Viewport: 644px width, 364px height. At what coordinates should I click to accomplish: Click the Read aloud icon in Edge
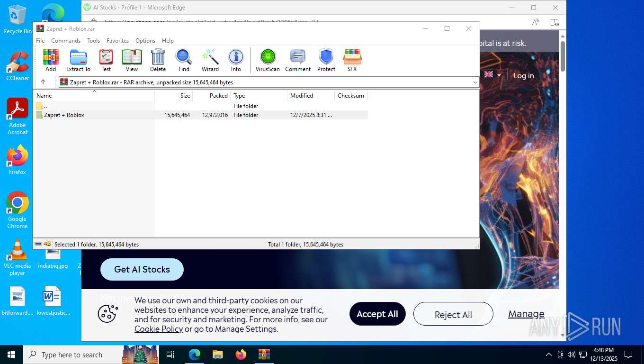(536, 22)
